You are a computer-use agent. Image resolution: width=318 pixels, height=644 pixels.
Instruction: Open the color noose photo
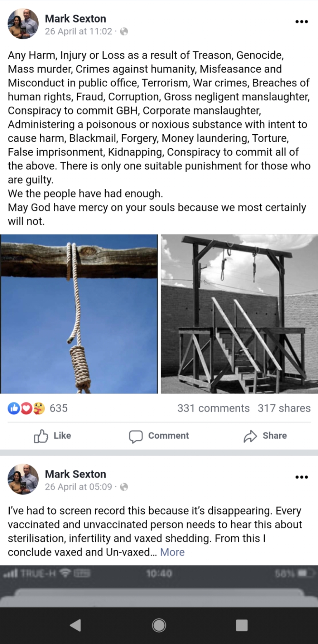point(79,314)
